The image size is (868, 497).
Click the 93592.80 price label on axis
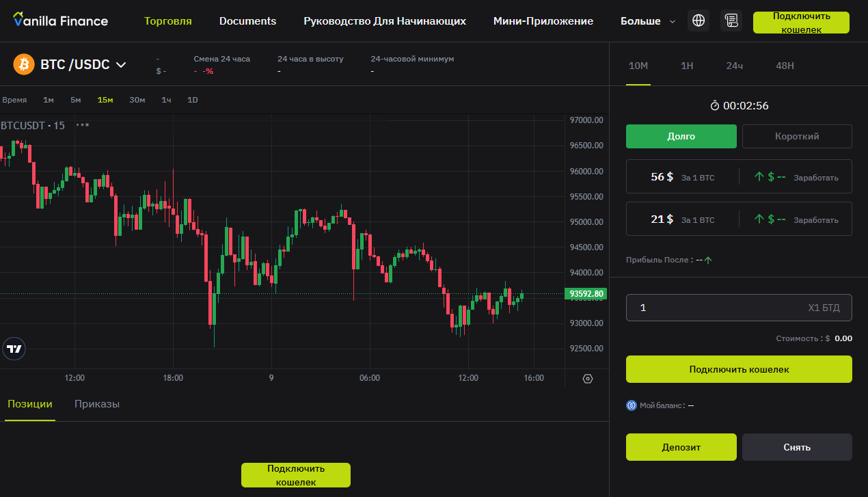[586, 294]
